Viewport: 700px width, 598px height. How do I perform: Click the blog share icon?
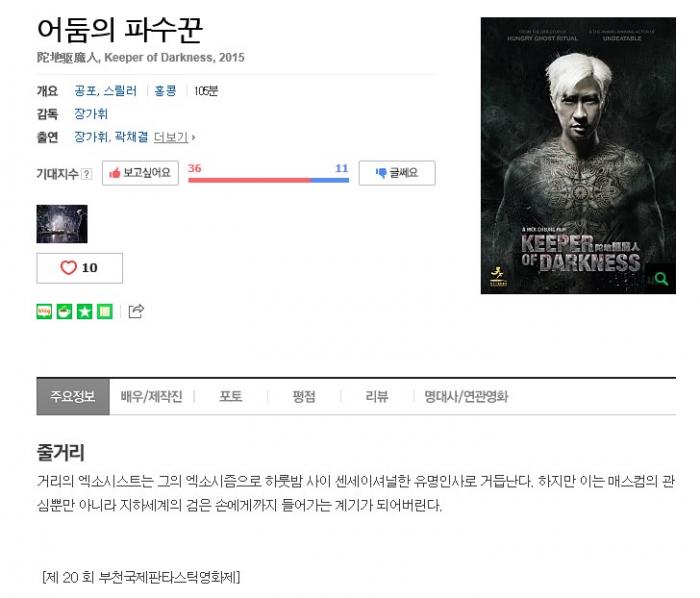point(44,311)
